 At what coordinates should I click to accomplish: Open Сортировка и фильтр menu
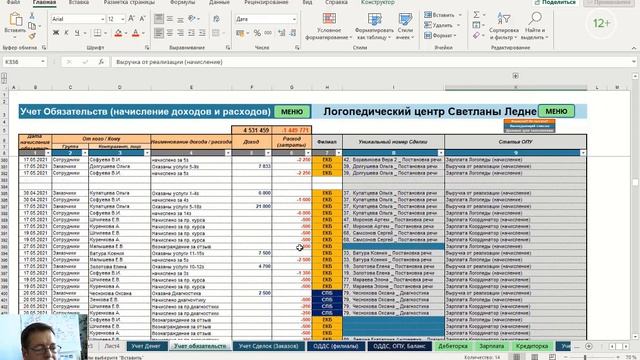click(x=504, y=27)
